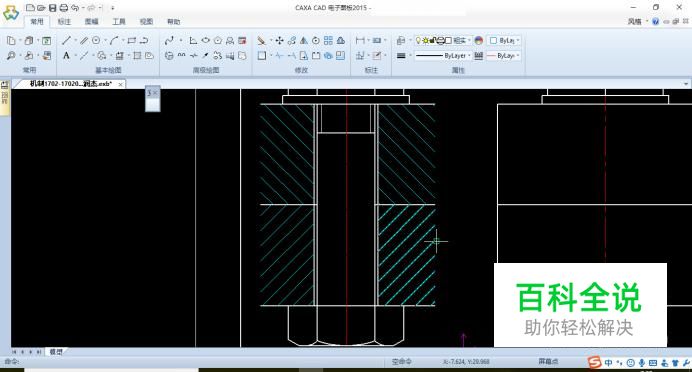Image resolution: width=692 pixels, height=372 pixels.
Task: Toggle the layer light bulb visibility icon
Action: (418, 41)
